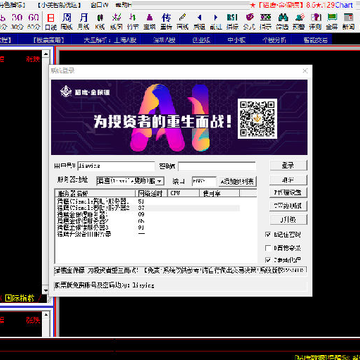Image resolution: width=360 pixels, height=360 pixels.
Task: Close the login dialog with X
Action: tap(305, 71)
